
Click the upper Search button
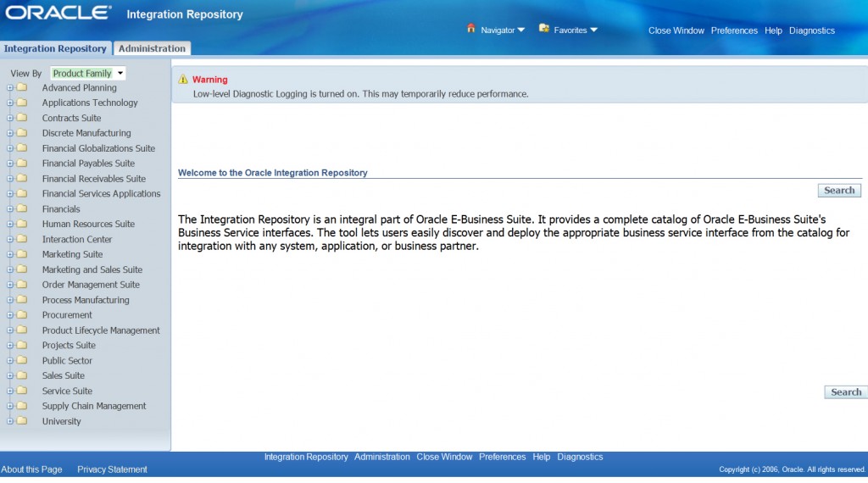[839, 191]
